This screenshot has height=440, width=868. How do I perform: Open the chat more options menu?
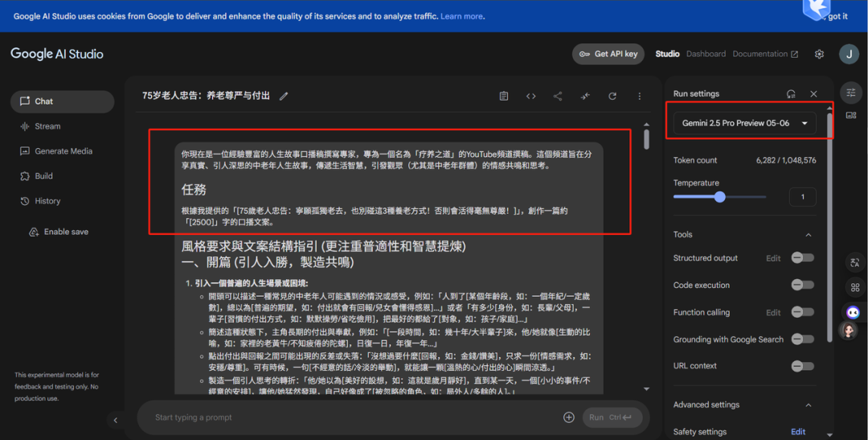pyautogui.click(x=640, y=97)
